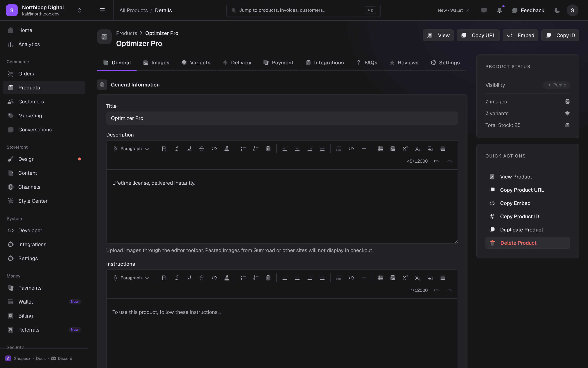The image size is (588, 368).
Task: Click the Copy ID button
Action: 560,35
